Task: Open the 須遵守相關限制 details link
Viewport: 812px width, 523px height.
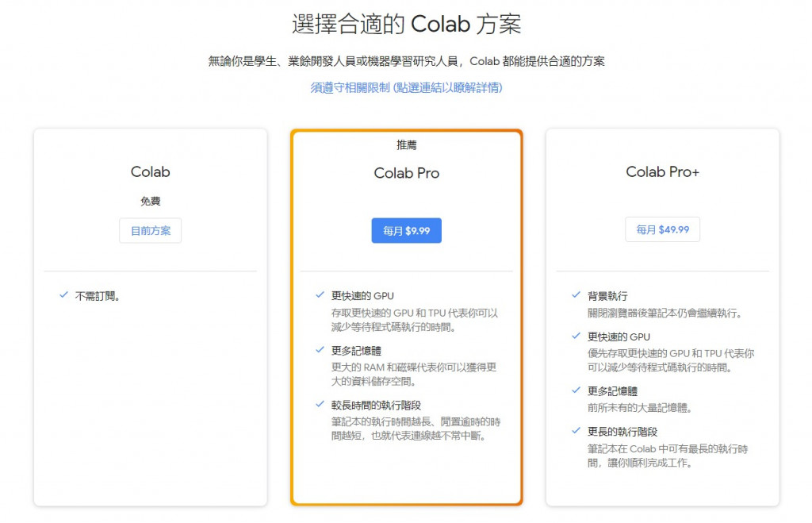Action: [x=406, y=87]
